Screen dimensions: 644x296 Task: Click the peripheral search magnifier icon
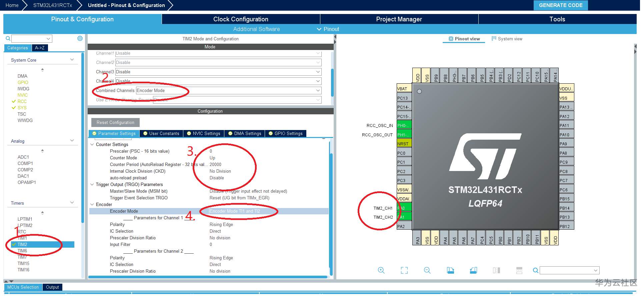8,39
